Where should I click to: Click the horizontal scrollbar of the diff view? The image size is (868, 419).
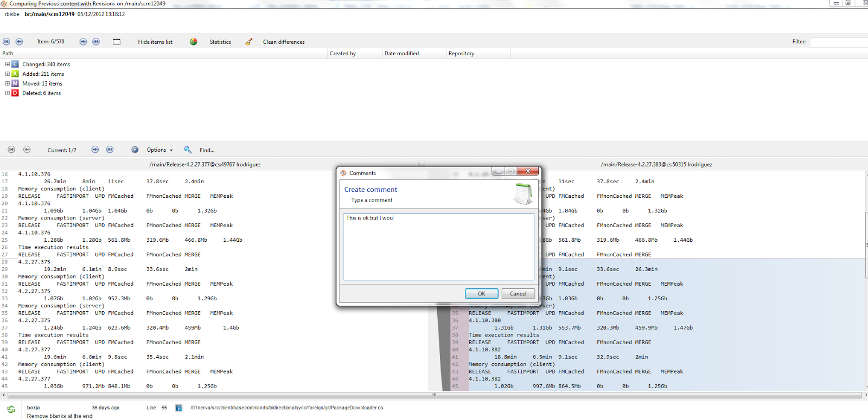pos(434,395)
